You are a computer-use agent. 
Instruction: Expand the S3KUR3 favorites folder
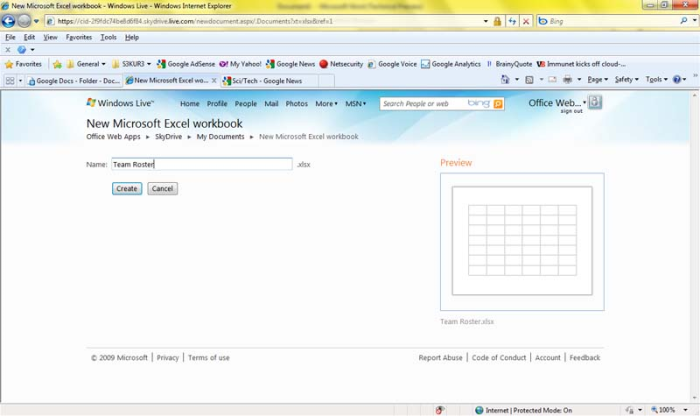coord(132,64)
